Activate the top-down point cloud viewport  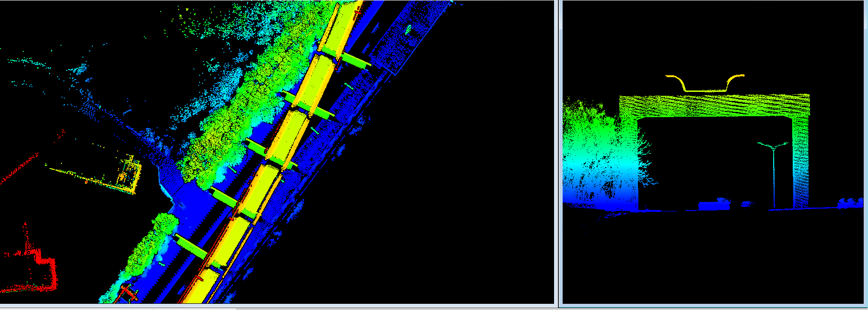pos(277,152)
